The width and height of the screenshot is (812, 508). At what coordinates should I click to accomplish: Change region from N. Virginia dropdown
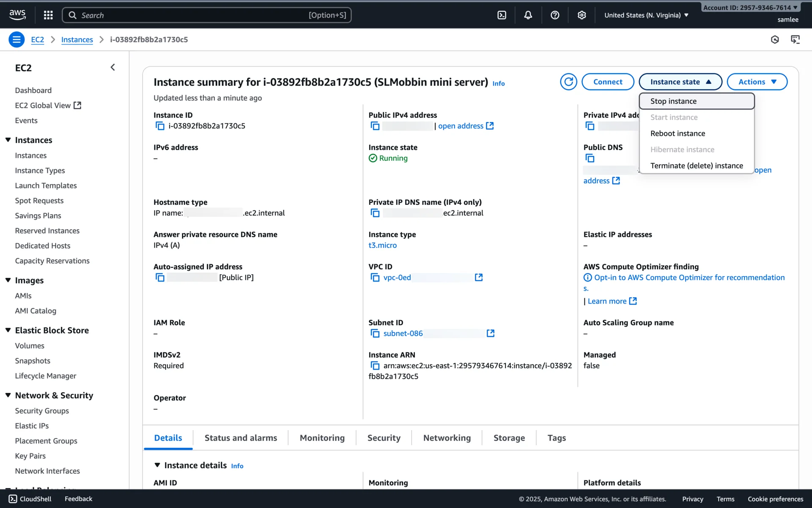point(646,15)
